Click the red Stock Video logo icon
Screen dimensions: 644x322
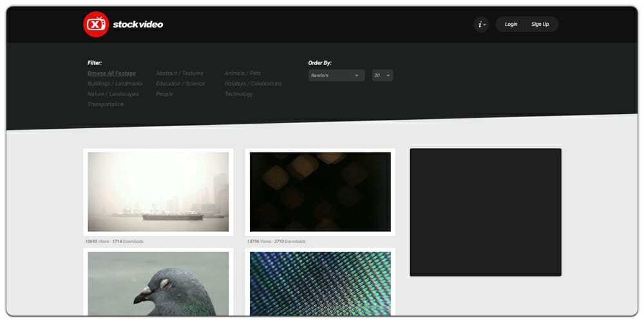(x=96, y=24)
